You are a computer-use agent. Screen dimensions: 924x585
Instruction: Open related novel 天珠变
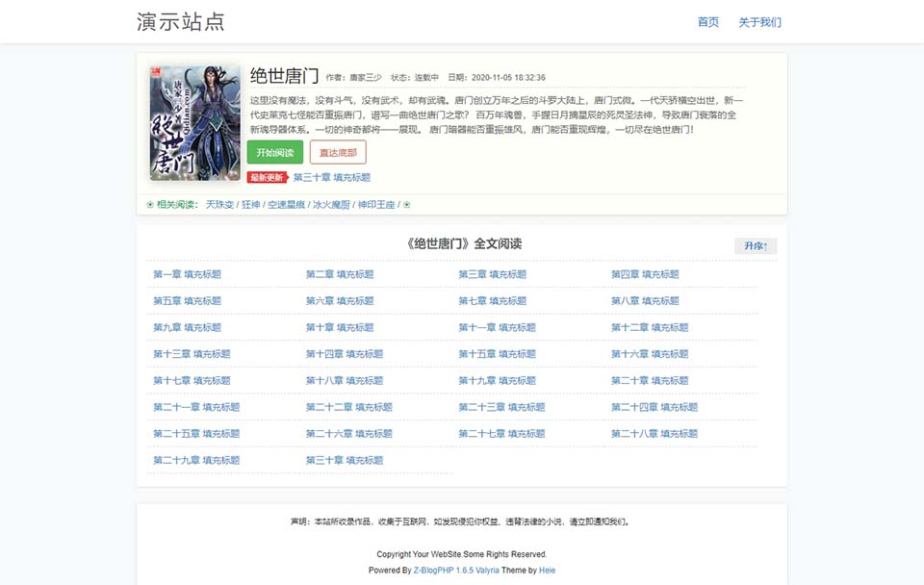(220, 205)
